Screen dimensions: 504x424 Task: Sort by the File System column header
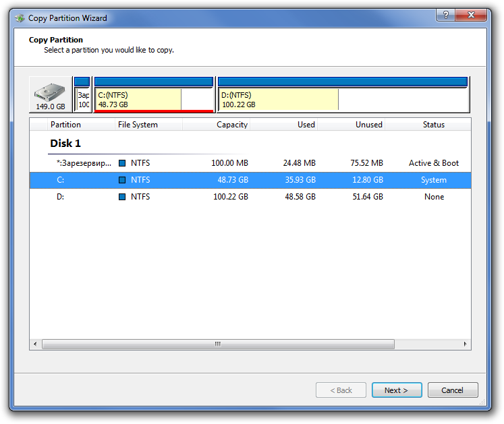(138, 125)
